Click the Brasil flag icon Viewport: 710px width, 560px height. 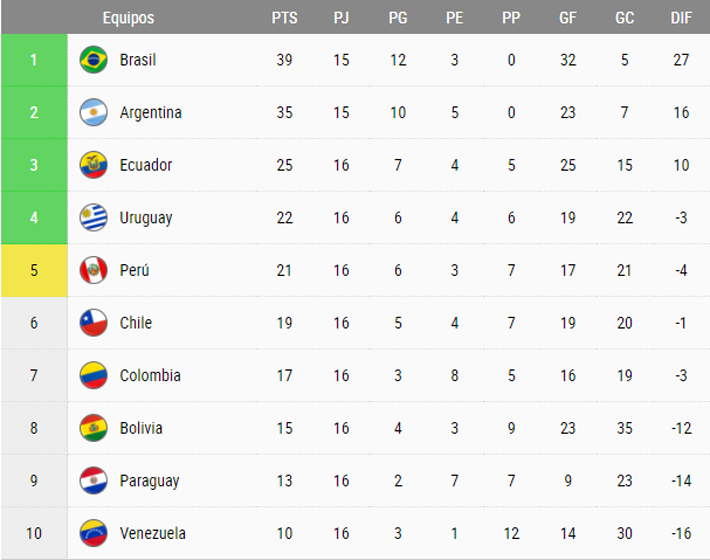click(93, 60)
